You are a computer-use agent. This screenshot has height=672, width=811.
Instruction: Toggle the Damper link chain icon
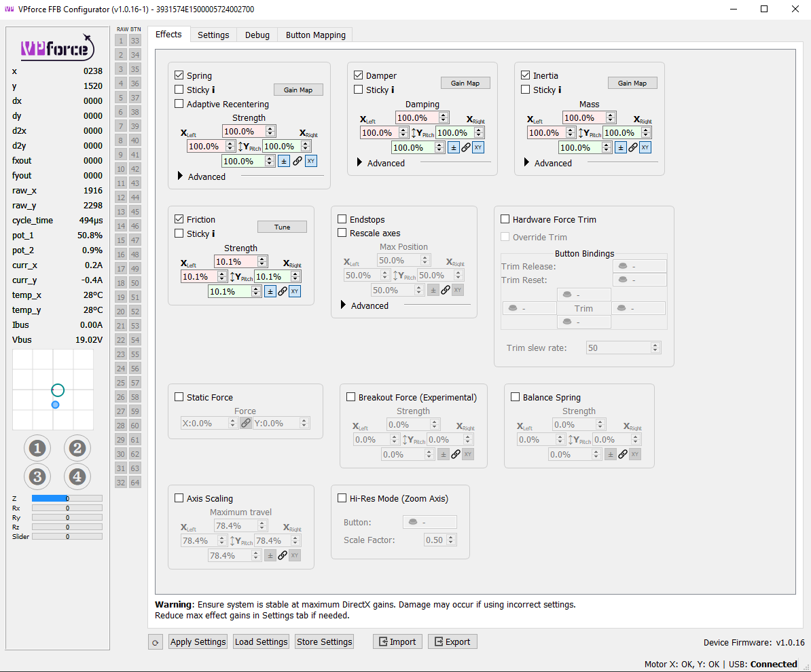coord(465,148)
